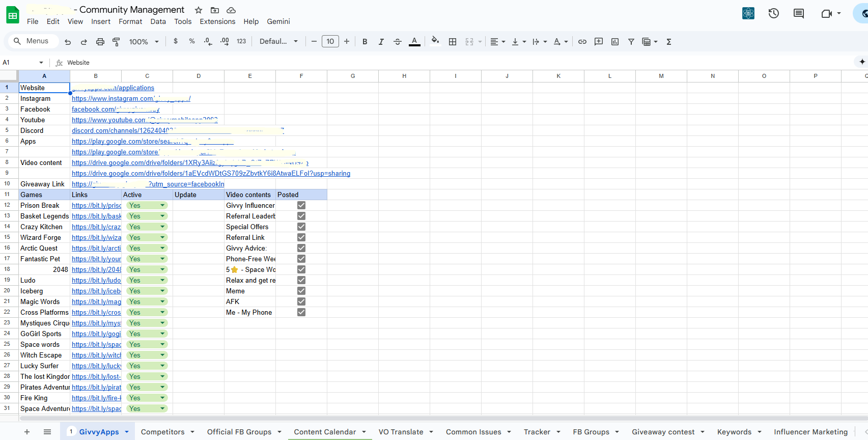The height and width of the screenshot is (440, 868).
Task: Open the Extensions menu
Action: point(217,21)
